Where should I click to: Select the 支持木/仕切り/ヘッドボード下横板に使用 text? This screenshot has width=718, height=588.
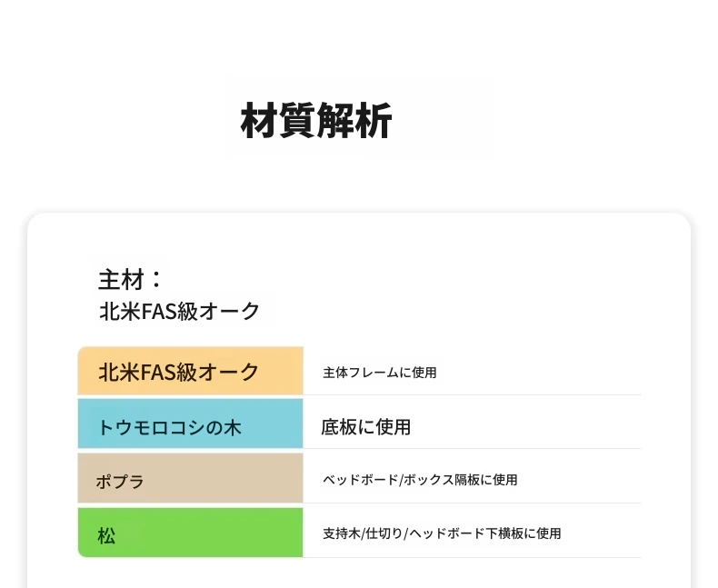click(x=442, y=533)
